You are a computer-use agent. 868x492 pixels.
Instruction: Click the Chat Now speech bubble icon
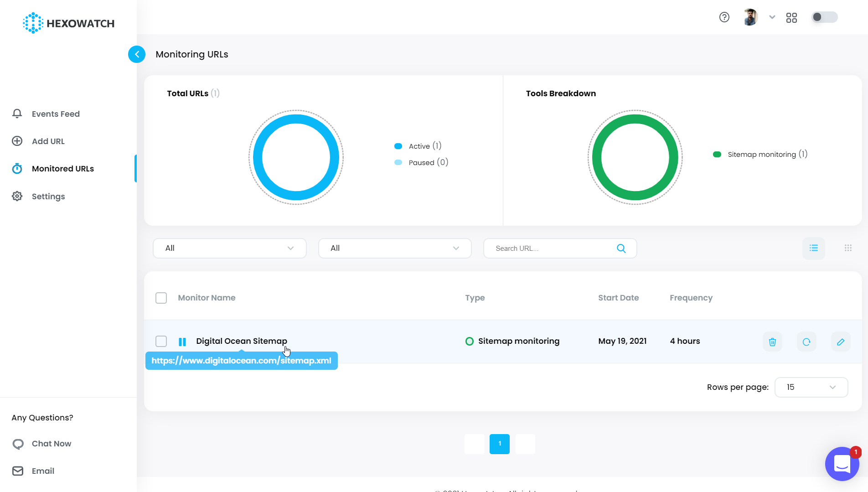pyautogui.click(x=18, y=444)
